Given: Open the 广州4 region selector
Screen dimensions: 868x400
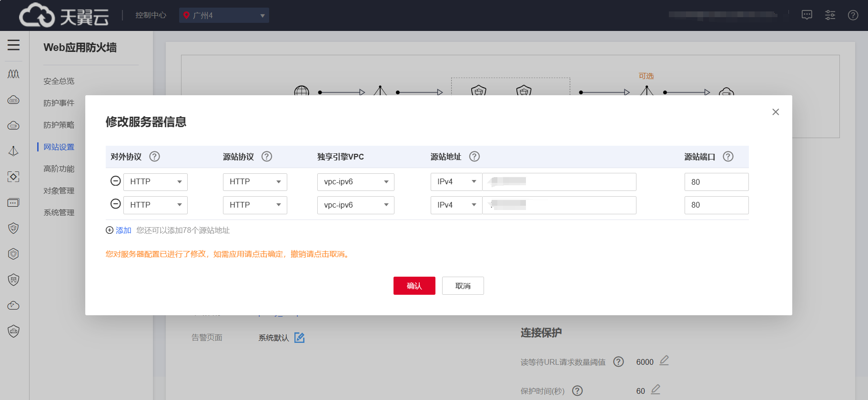Looking at the screenshot, I should tap(224, 15).
